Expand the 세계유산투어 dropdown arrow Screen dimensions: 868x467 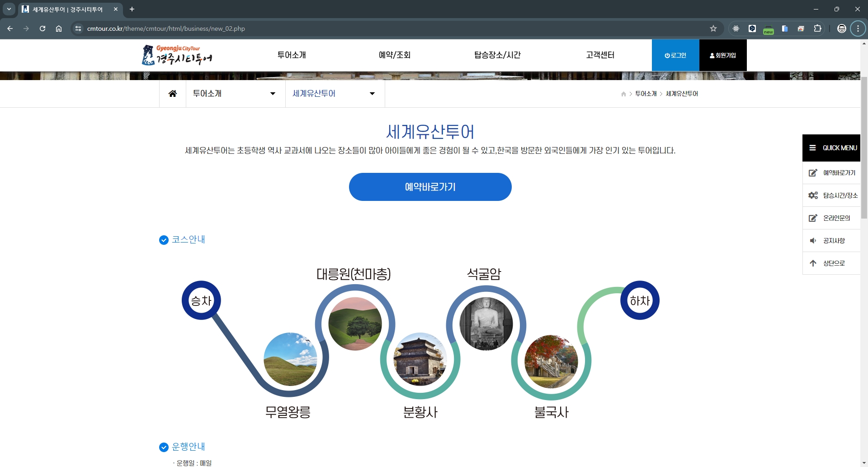[x=372, y=94]
